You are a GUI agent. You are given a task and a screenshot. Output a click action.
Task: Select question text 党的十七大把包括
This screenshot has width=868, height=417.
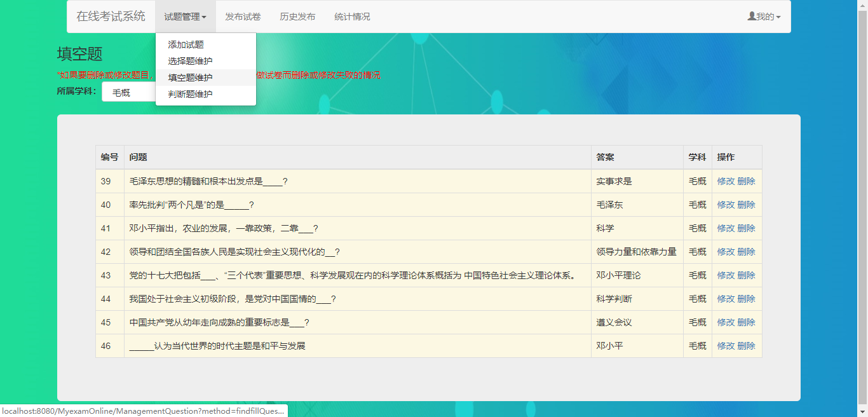(165, 275)
